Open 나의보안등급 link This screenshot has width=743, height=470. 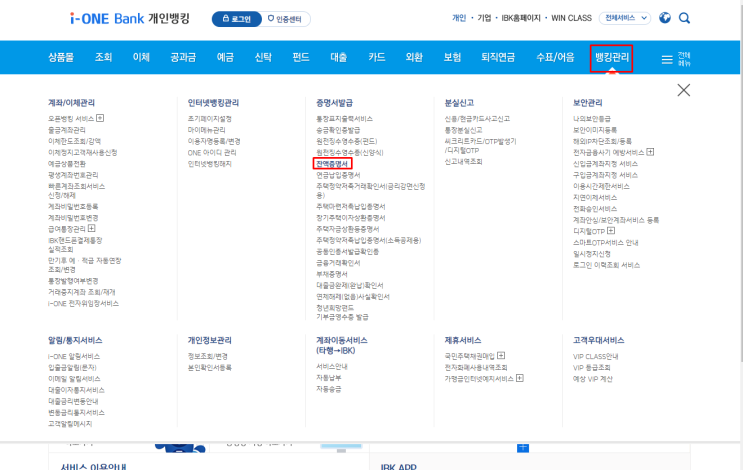(x=592, y=118)
